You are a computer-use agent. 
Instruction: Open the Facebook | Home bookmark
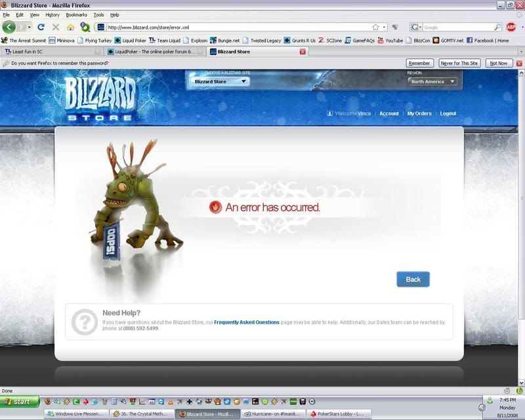click(x=488, y=41)
